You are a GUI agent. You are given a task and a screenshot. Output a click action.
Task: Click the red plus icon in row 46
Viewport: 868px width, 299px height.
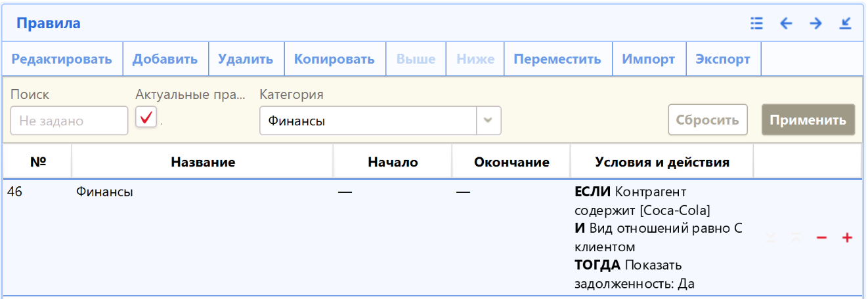point(847,238)
